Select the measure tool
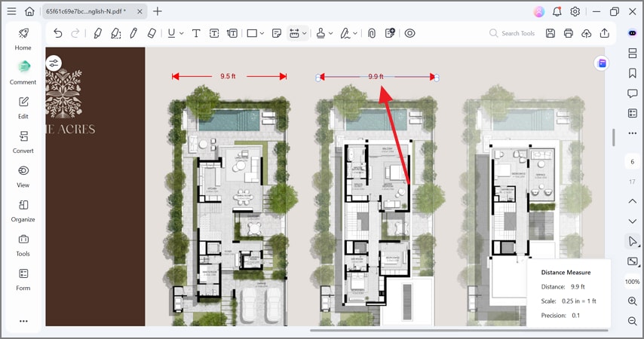 [x=294, y=33]
